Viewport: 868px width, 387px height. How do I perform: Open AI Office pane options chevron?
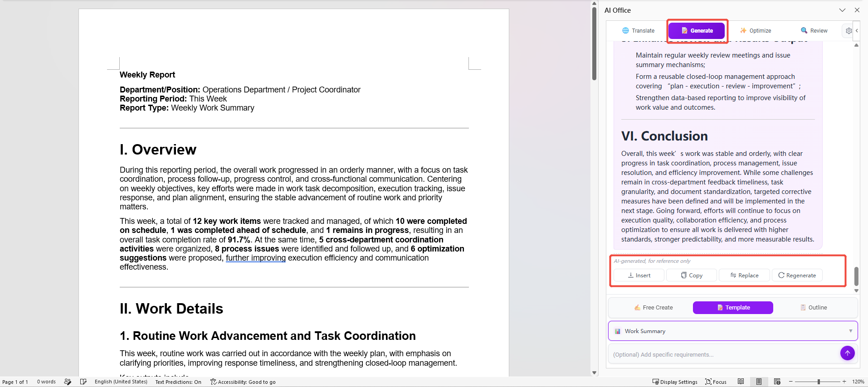coord(842,10)
